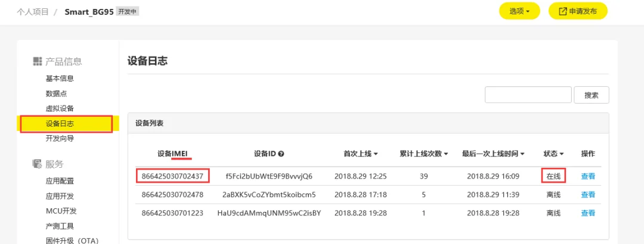Click the Smart_BG95 project name

tap(89, 11)
